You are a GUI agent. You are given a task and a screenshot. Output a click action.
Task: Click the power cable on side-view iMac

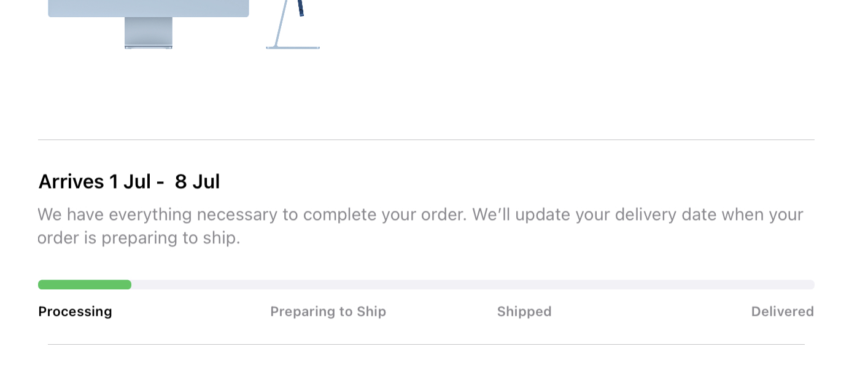(301, 7)
